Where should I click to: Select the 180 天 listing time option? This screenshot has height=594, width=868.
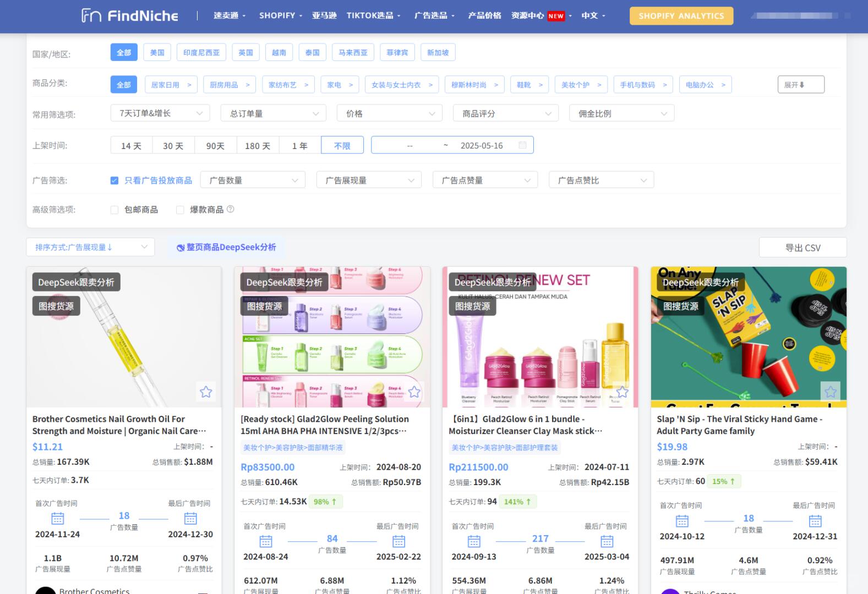click(x=258, y=145)
